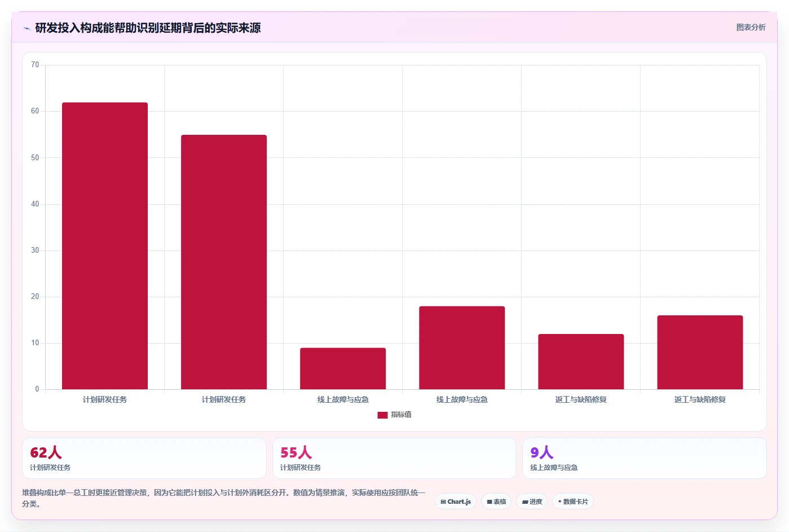
Task: Click the 研发投入构成 heading text
Action: pos(148,28)
